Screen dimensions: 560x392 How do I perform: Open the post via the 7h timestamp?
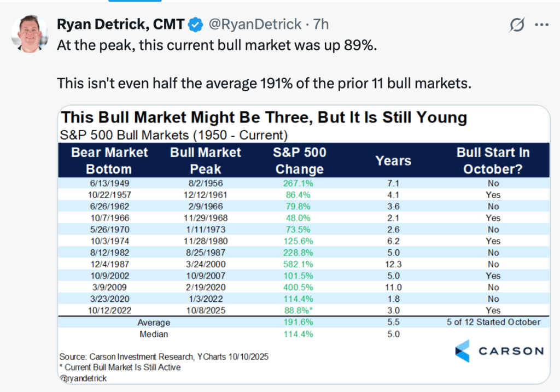click(320, 24)
